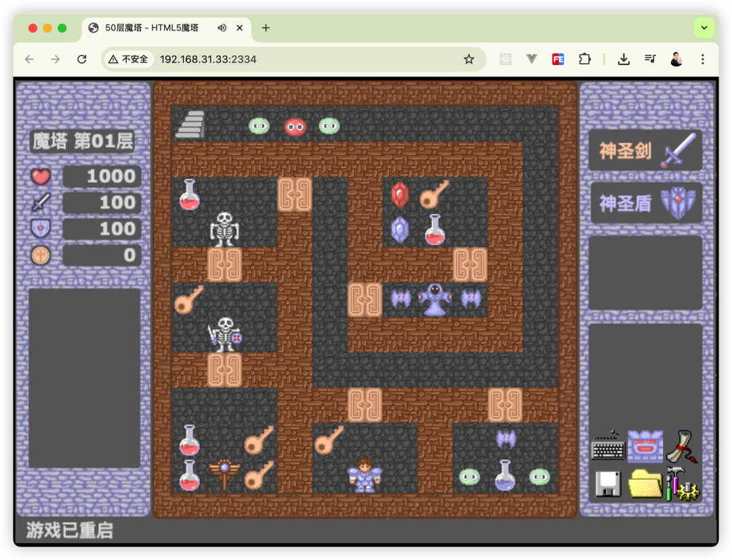
Task: Open the Chrome three-dot menu
Action: point(703,60)
